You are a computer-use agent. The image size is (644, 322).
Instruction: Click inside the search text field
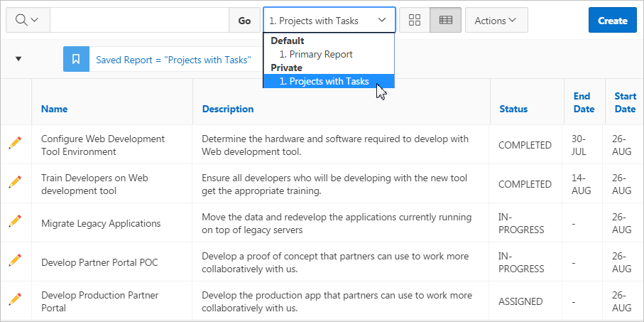139,21
